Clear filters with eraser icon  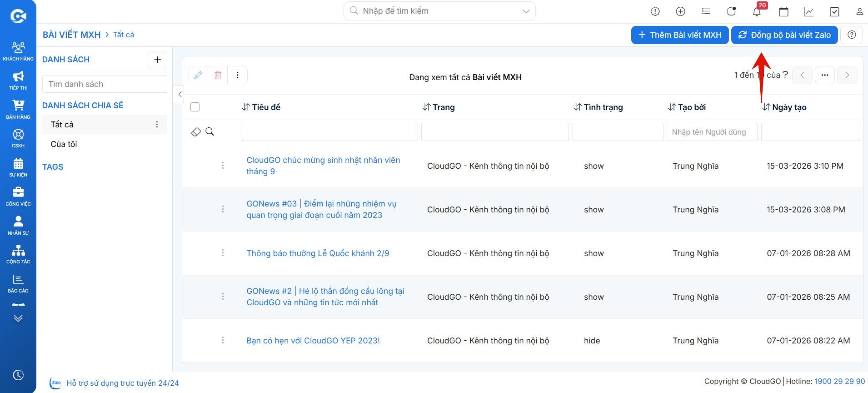point(196,132)
